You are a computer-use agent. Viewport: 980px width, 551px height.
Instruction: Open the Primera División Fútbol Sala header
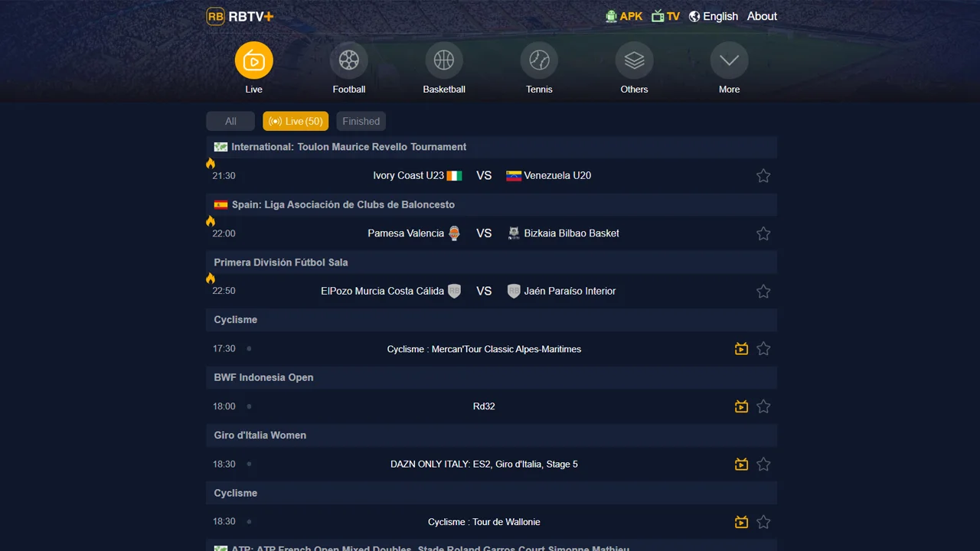(x=492, y=262)
